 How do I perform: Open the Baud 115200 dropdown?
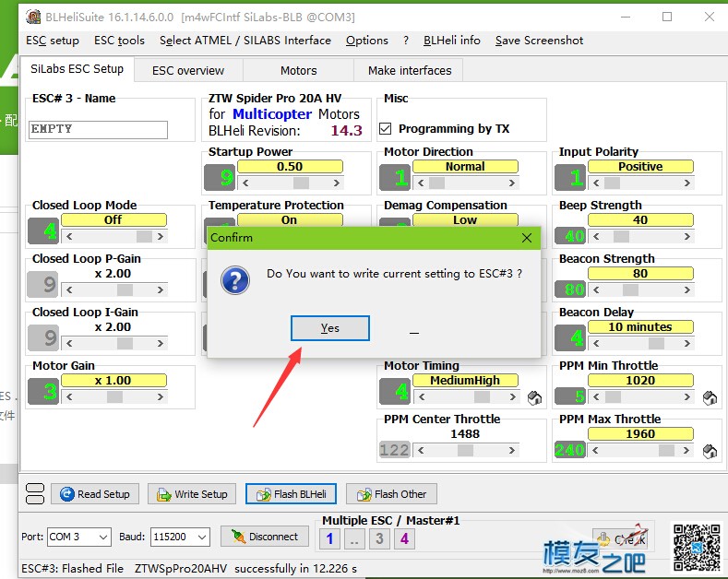[x=180, y=537]
